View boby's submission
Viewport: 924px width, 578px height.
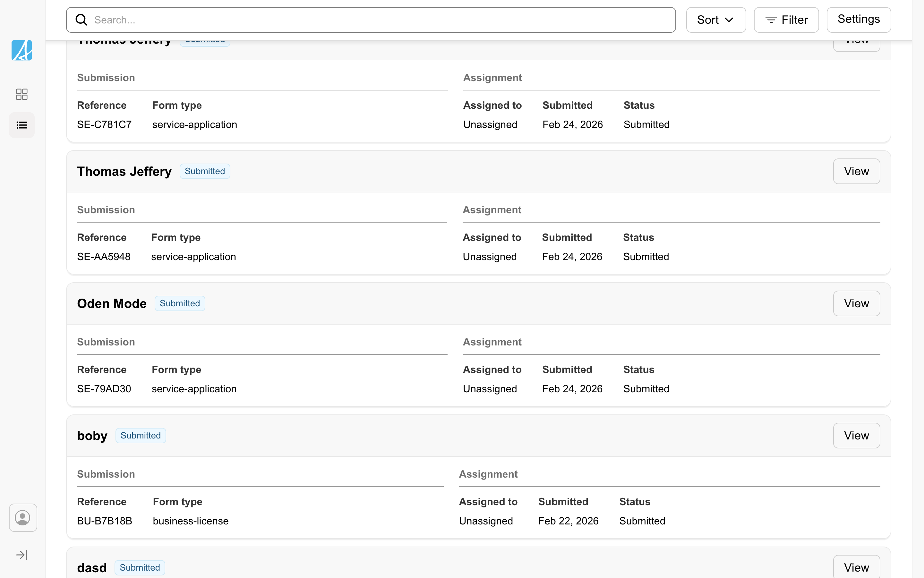coord(856,435)
